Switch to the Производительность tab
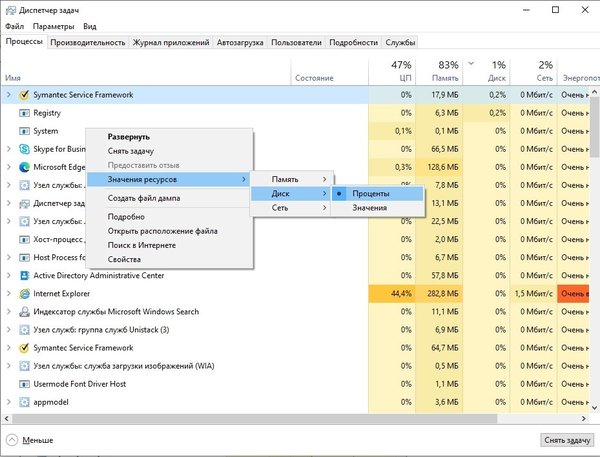 (88, 43)
